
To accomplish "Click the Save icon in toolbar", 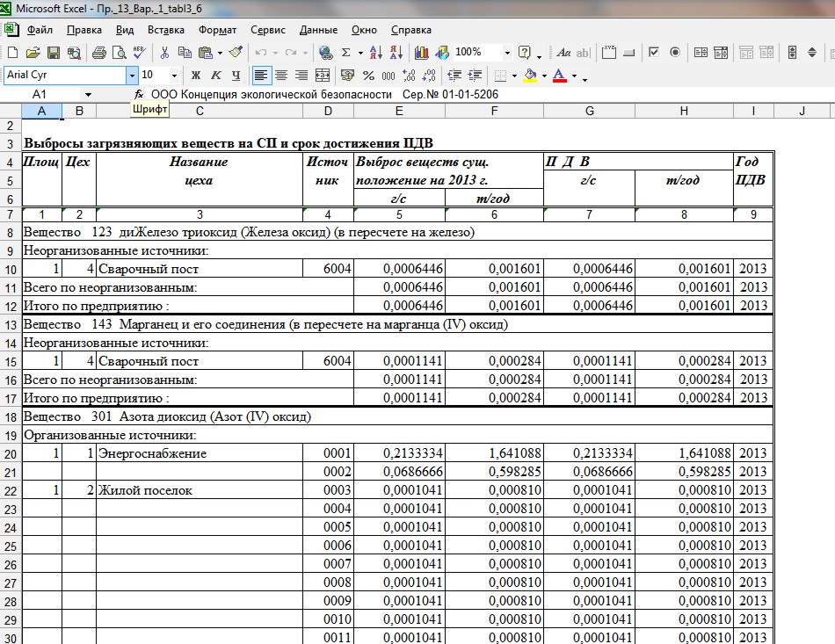I will (x=53, y=53).
